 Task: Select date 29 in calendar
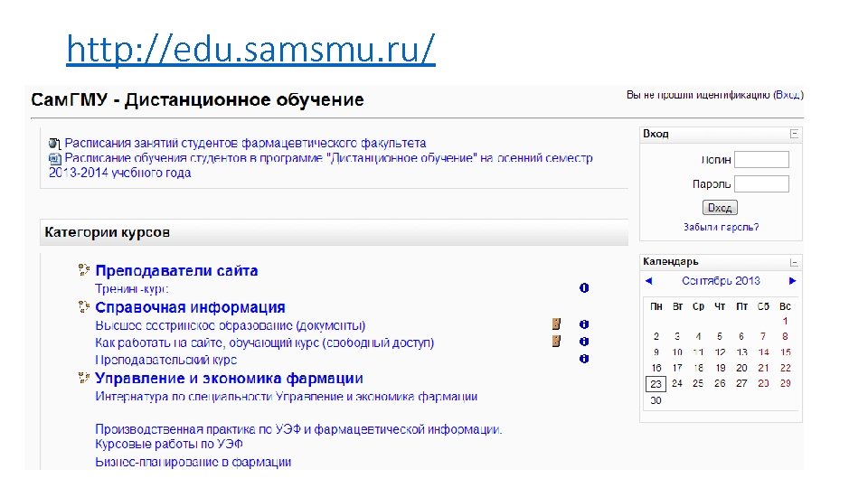click(785, 383)
